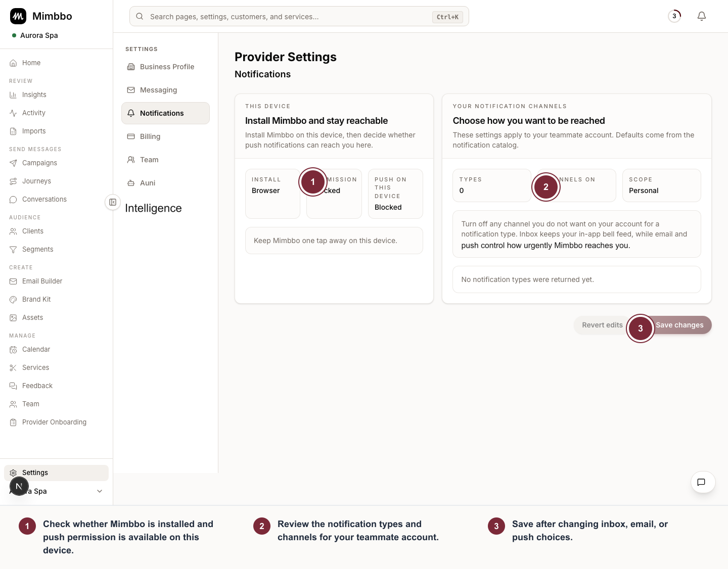Click the progress ring showing 3
Viewport: 728px width, 569px height.
pyautogui.click(x=674, y=16)
